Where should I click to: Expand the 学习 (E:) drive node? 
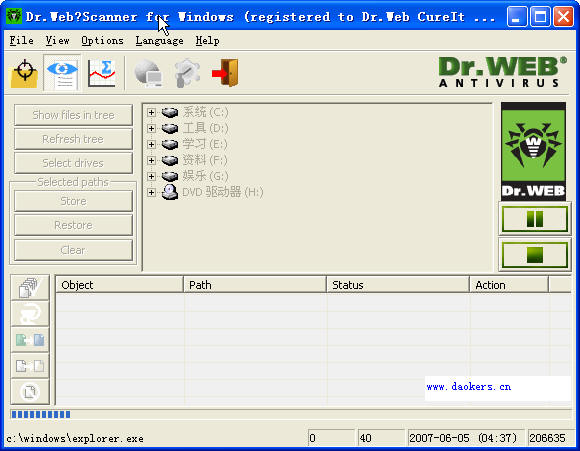pos(151,144)
